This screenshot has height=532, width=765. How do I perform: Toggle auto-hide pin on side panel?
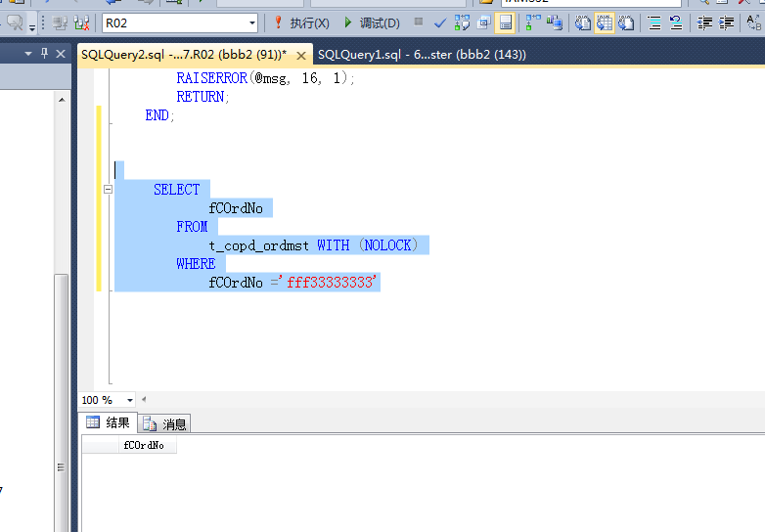[x=44, y=53]
